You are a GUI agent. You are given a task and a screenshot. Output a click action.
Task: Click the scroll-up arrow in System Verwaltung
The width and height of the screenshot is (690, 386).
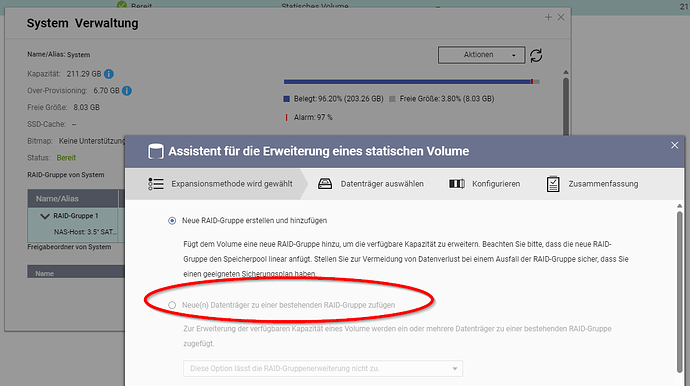566,72
